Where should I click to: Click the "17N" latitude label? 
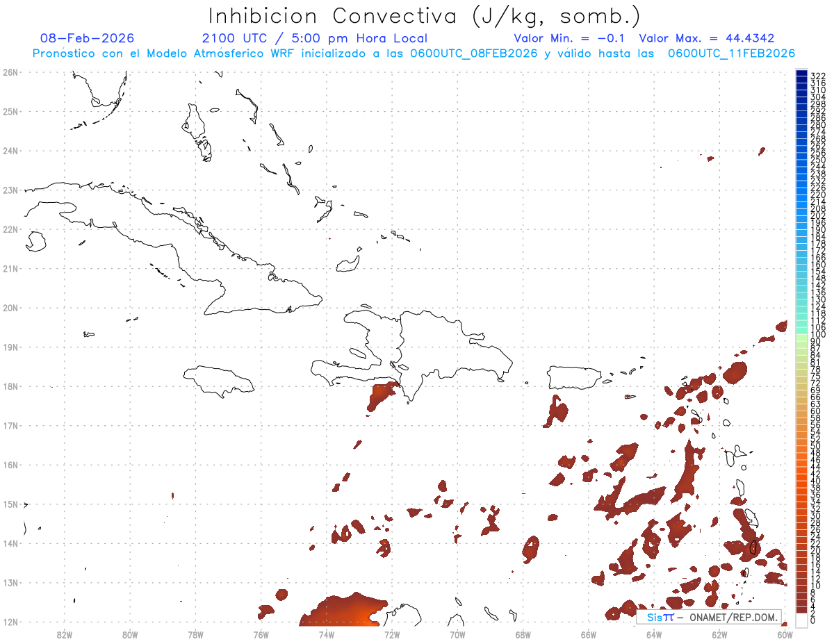pos(10,425)
